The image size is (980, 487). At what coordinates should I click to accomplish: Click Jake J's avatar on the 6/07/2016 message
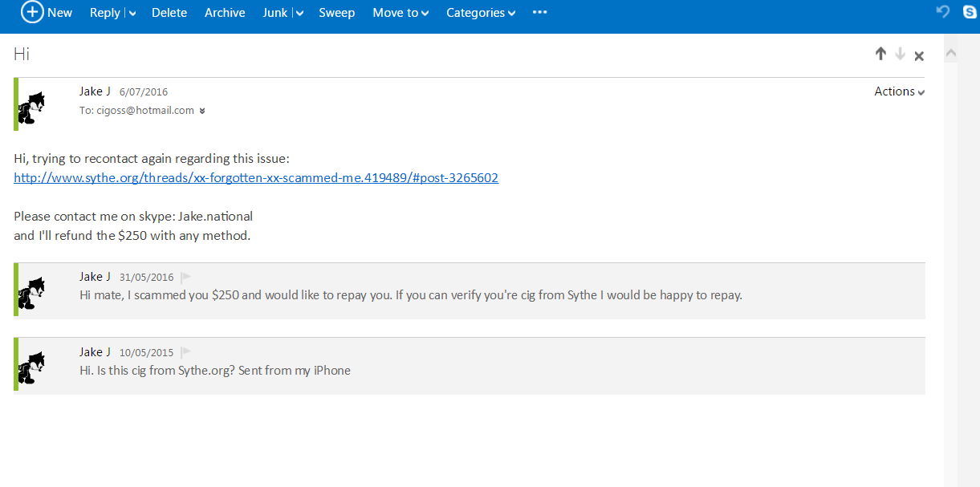[x=31, y=107]
